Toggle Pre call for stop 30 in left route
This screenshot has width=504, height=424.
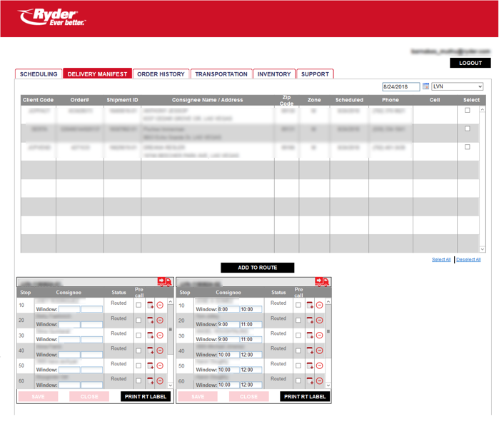(138, 335)
